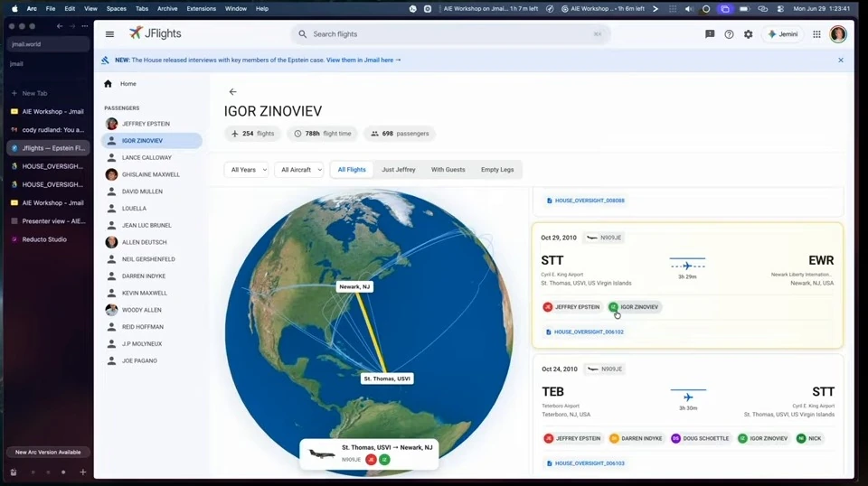868x486 pixels.
Task: Open HOUSE_OVERSIGHT_006088 document link
Action: coord(586,201)
